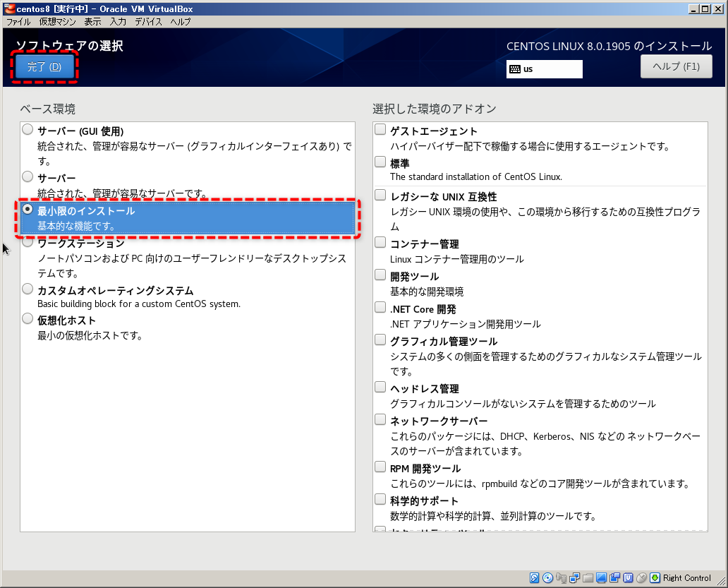The width and height of the screenshot is (728, 588).
Task: Check the レガシーな UNIX 互換性 option
Action: coord(380,194)
